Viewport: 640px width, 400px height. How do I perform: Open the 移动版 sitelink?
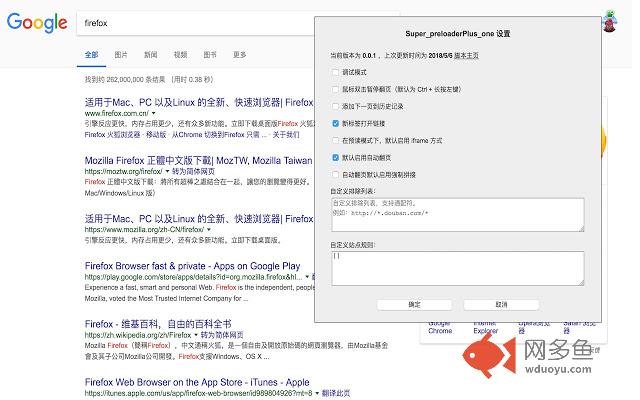coord(156,135)
